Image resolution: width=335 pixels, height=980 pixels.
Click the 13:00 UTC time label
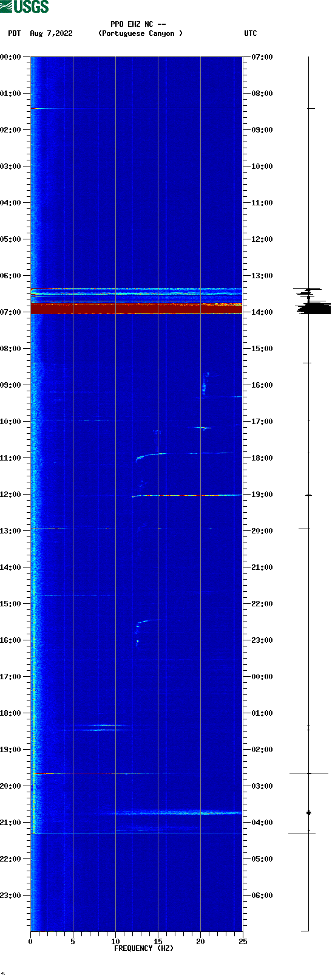[x=262, y=276]
